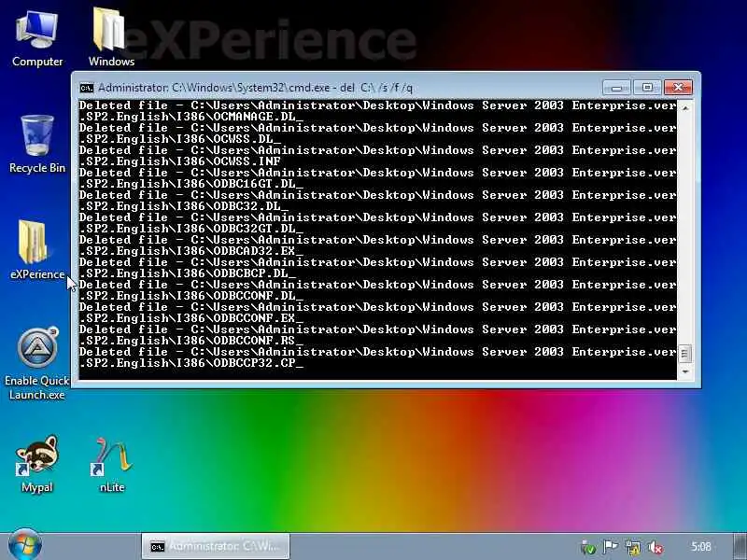Image resolution: width=747 pixels, height=560 pixels.
Task: Open the eXPerience folder icon
Action: 37,249
